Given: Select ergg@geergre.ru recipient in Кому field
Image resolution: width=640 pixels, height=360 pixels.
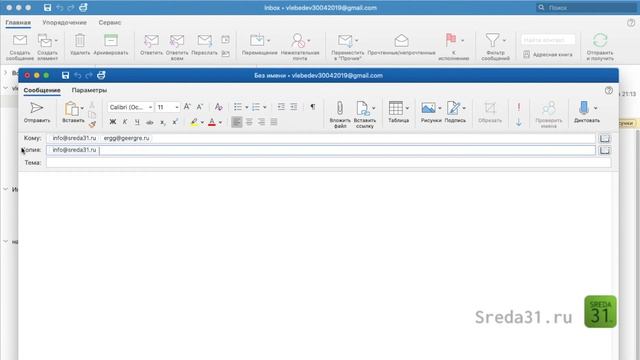Looking at the screenshot, I should coord(126,138).
